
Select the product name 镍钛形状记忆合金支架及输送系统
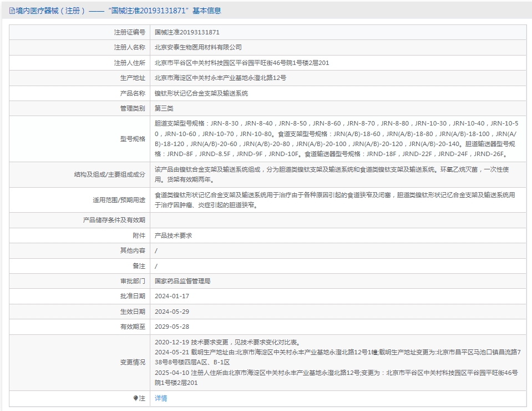coord(201,93)
